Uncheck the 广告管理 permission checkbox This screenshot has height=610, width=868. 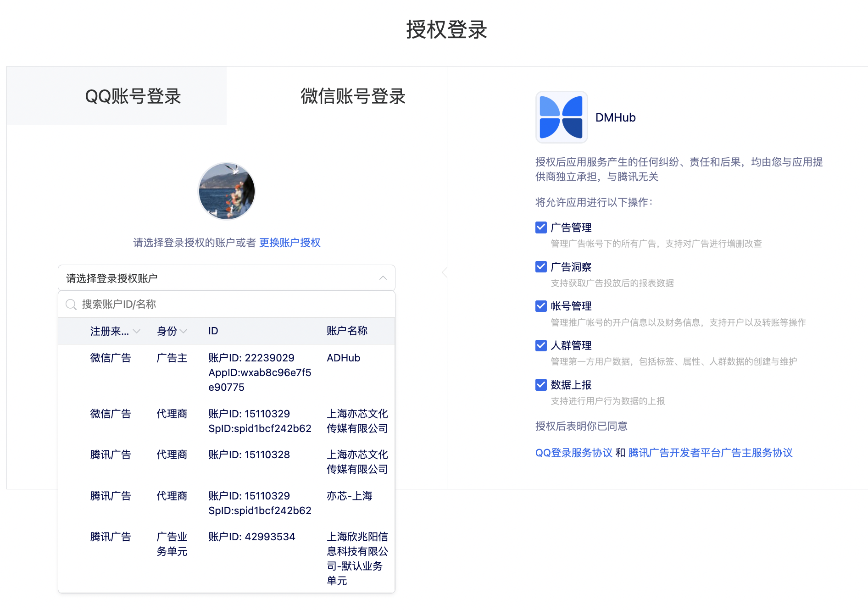tap(541, 227)
